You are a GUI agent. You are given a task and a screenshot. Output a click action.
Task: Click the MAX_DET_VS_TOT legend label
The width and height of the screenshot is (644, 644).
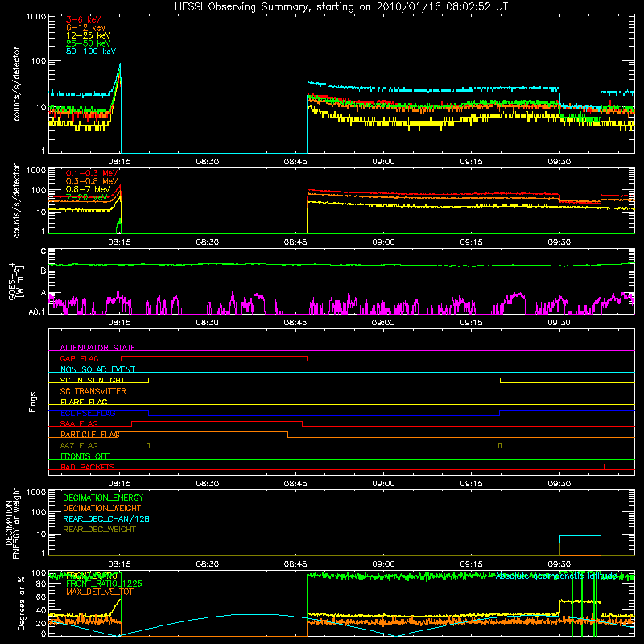(99, 592)
